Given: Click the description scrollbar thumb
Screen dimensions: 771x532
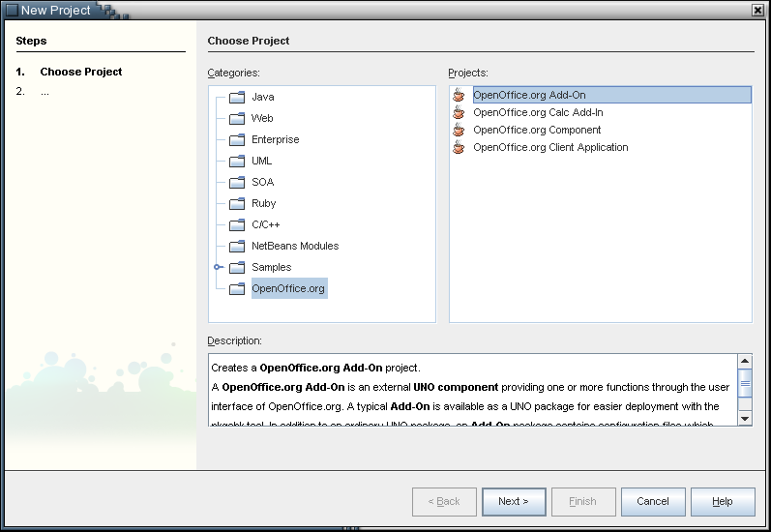Looking at the screenshot, I should (x=745, y=383).
